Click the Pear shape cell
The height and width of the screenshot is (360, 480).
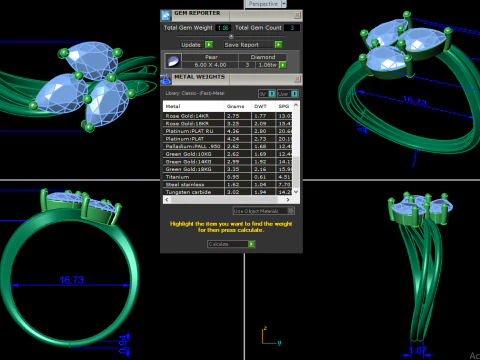[x=211, y=57]
